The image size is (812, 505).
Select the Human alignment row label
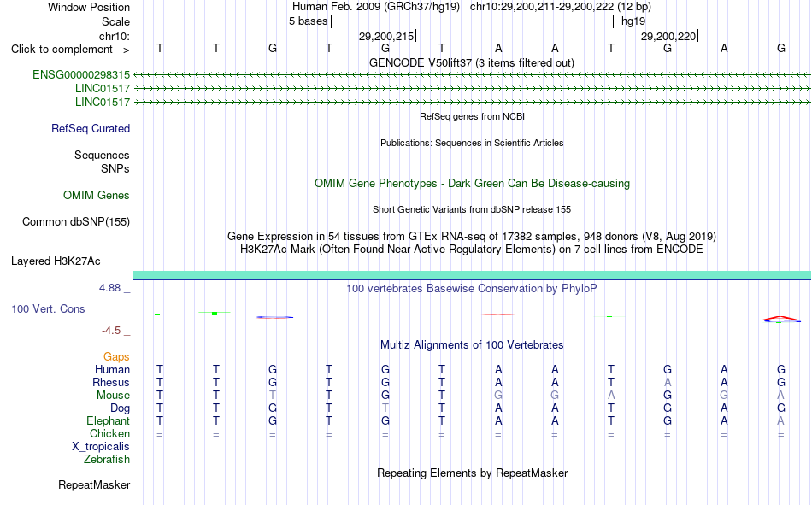(x=112, y=370)
